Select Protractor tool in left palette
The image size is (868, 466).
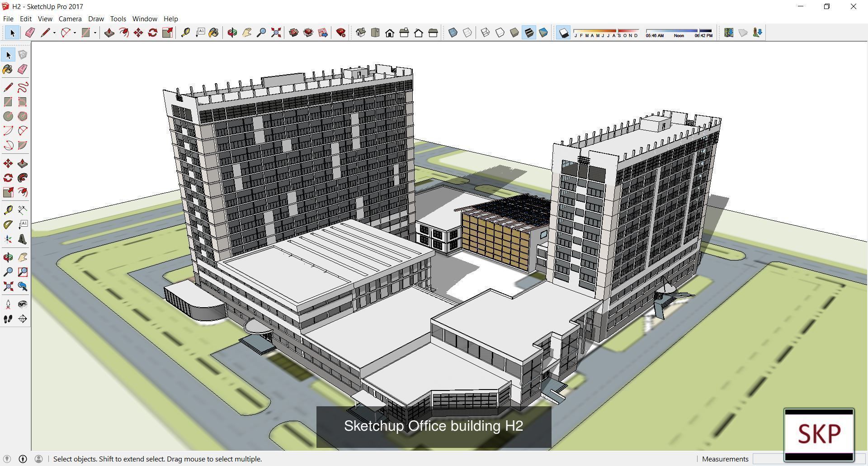coord(8,225)
